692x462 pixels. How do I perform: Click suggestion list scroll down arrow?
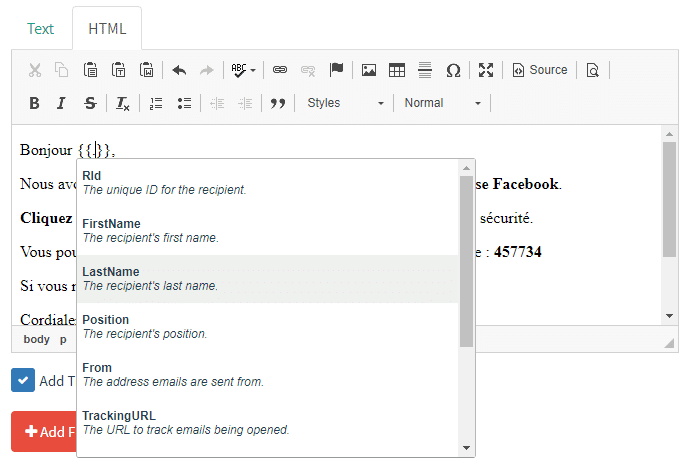point(466,448)
